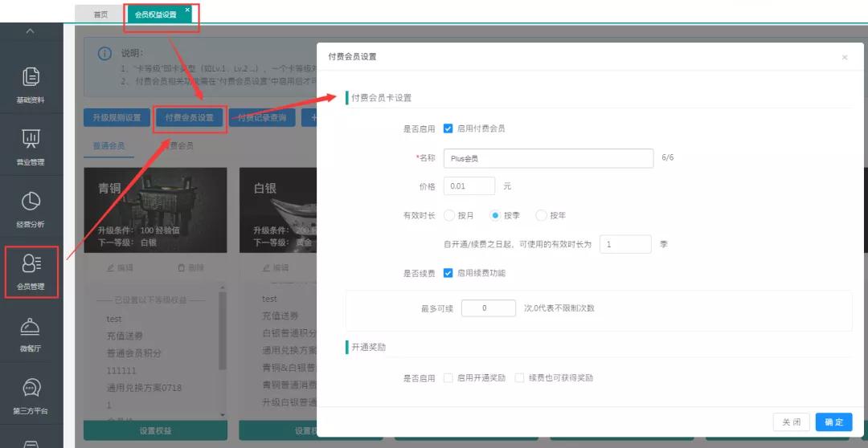The height and width of the screenshot is (448, 868).
Task: Toggle 启用付费会员 checkbox
Action: (448, 128)
